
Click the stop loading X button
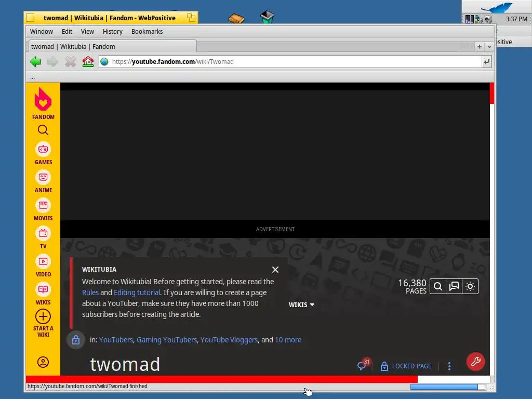click(x=70, y=62)
